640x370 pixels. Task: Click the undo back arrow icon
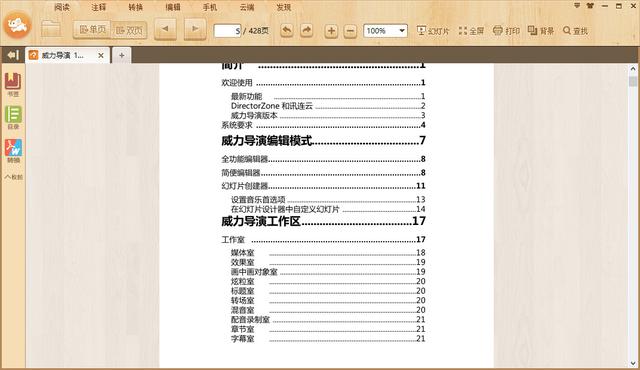[287, 30]
